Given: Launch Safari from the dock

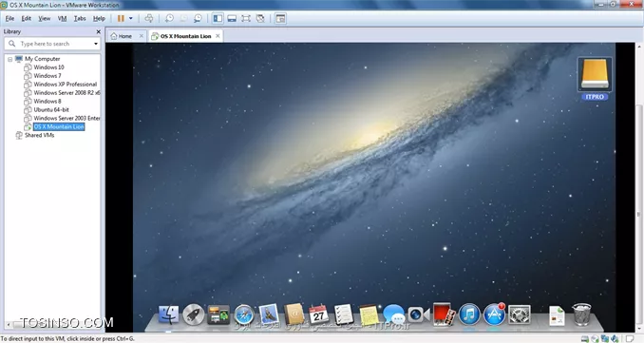Looking at the screenshot, I should pyautogui.click(x=244, y=315).
